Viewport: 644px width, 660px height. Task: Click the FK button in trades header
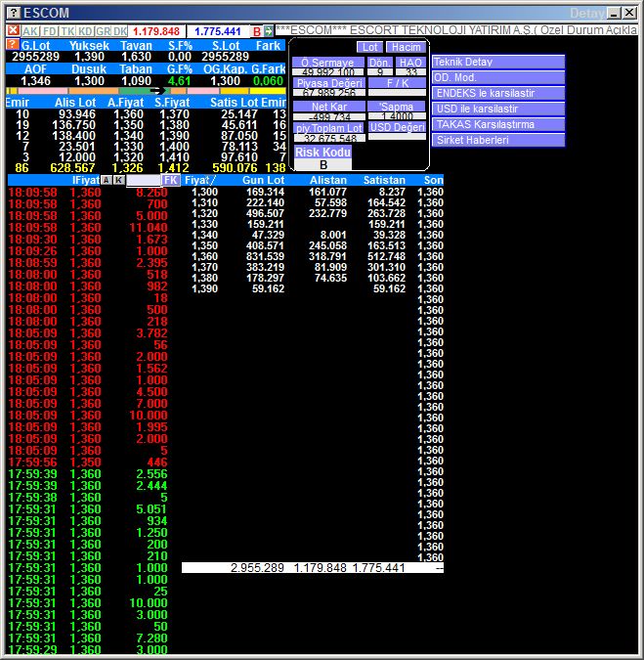[171, 180]
